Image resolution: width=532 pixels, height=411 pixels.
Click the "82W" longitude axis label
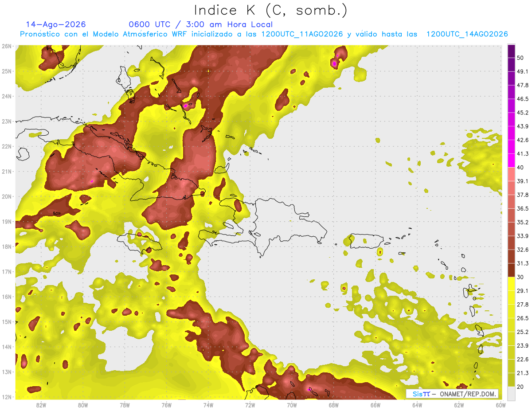tap(41, 405)
